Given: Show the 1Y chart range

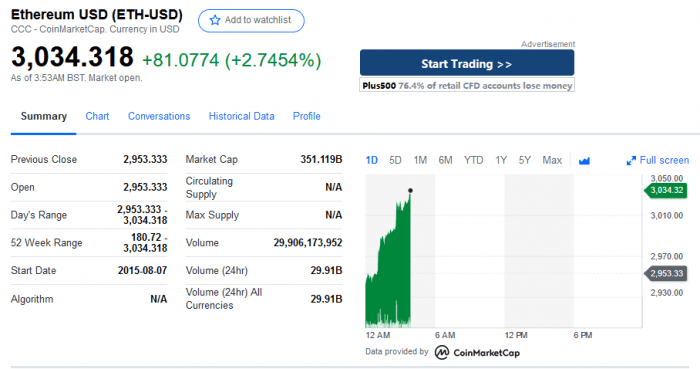Looking at the screenshot, I should click(501, 160).
